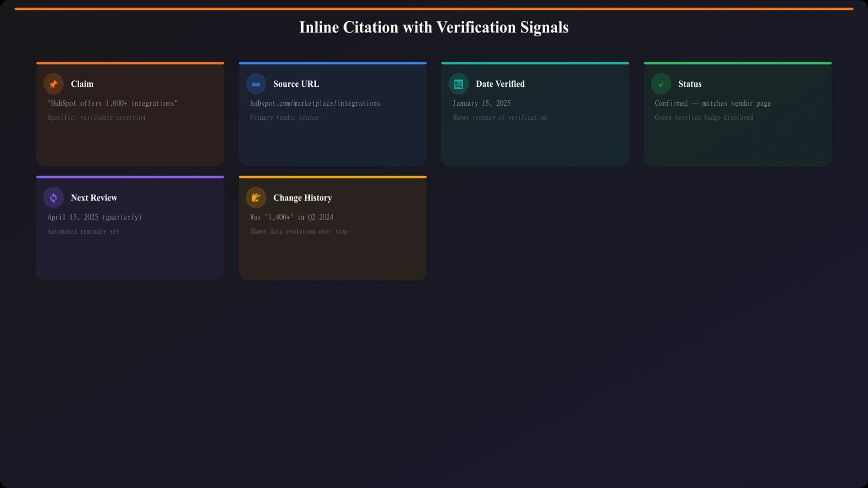868x488 pixels.
Task: Click 'Green verified badge displayed' caption
Action: [704, 118]
